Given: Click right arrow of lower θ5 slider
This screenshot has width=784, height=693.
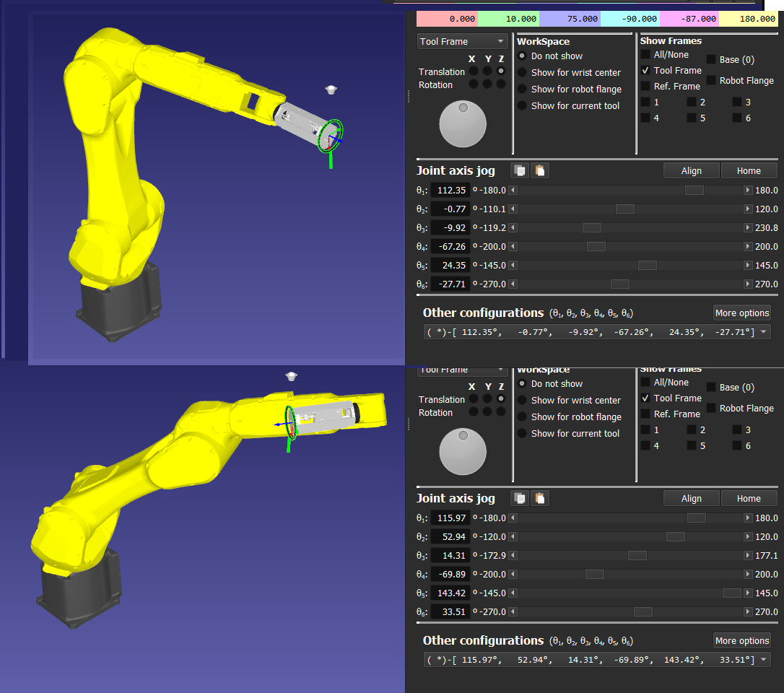Looking at the screenshot, I should click(748, 593).
